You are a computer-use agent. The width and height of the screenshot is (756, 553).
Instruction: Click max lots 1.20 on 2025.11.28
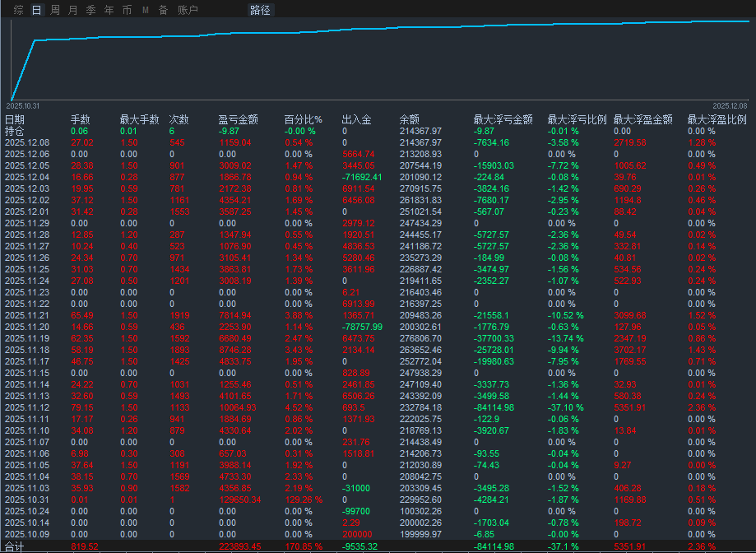coord(128,235)
